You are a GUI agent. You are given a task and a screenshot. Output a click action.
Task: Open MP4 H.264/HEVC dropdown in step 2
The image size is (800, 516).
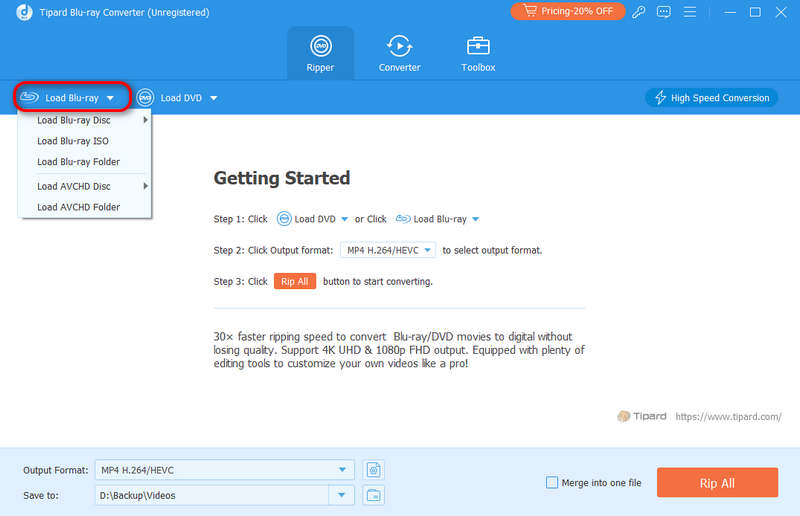point(388,250)
